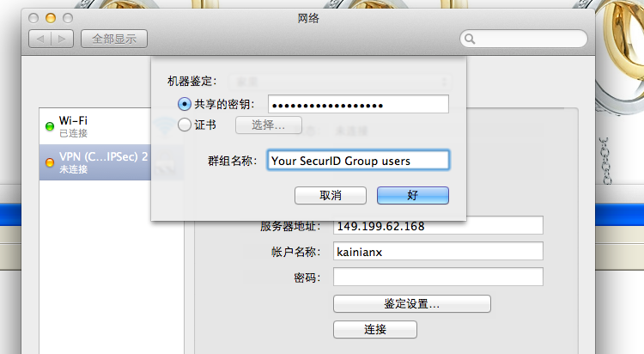Screen dimensions: 644x354
Task: Click the Connect (连接) button
Action: coord(375,329)
